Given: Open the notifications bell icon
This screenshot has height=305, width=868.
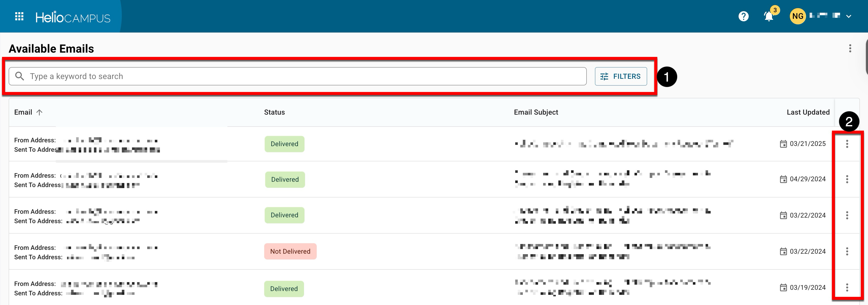Looking at the screenshot, I should (x=769, y=16).
